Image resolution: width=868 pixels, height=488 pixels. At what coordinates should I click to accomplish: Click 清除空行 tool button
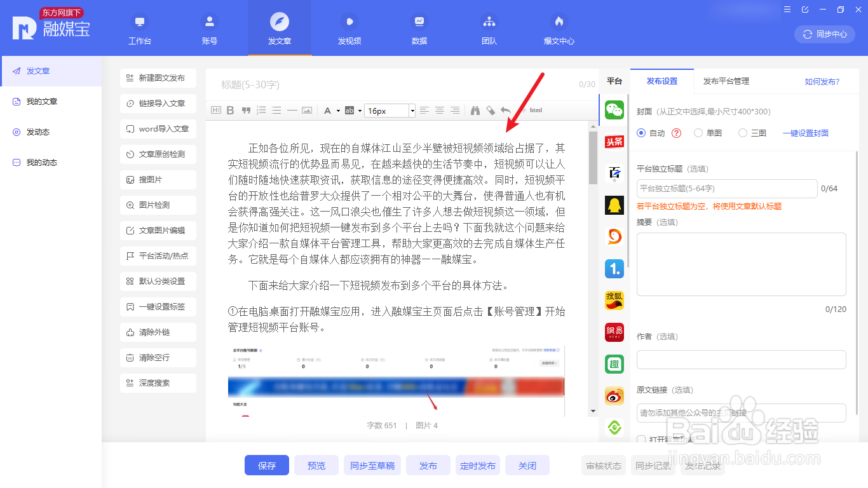point(158,357)
